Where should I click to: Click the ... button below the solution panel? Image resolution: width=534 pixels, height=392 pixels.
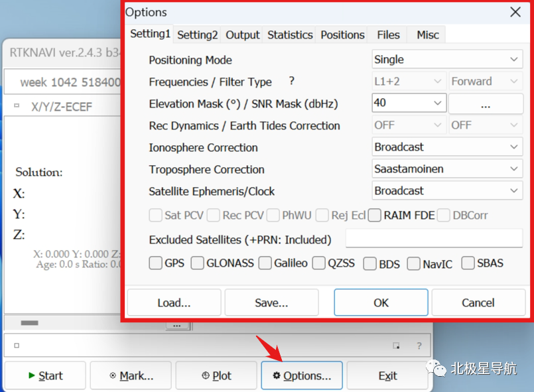(x=176, y=326)
